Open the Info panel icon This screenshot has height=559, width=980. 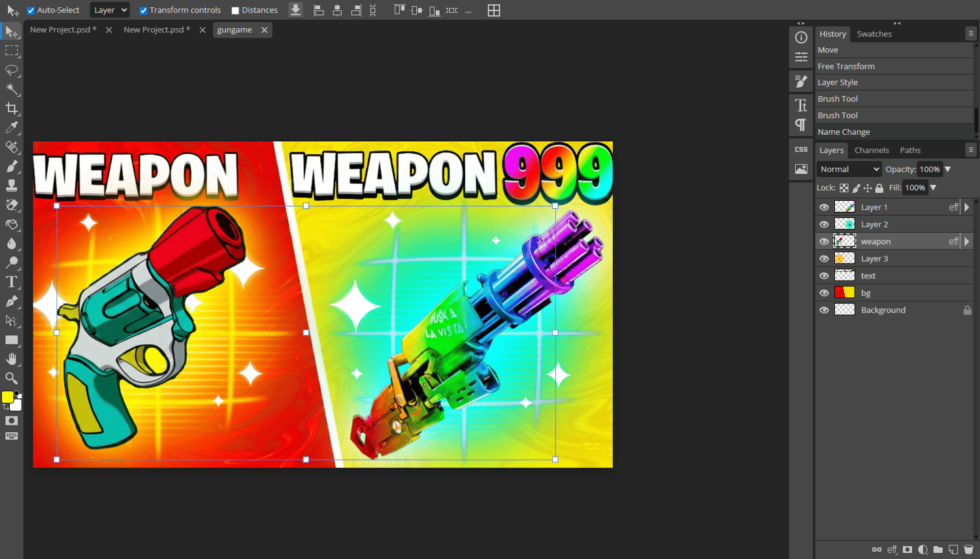coord(801,38)
